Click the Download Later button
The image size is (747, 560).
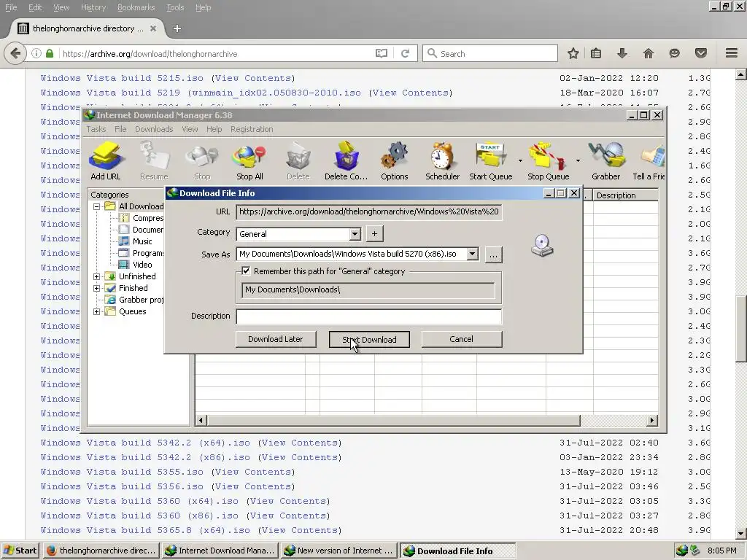pyautogui.click(x=275, y=339)
